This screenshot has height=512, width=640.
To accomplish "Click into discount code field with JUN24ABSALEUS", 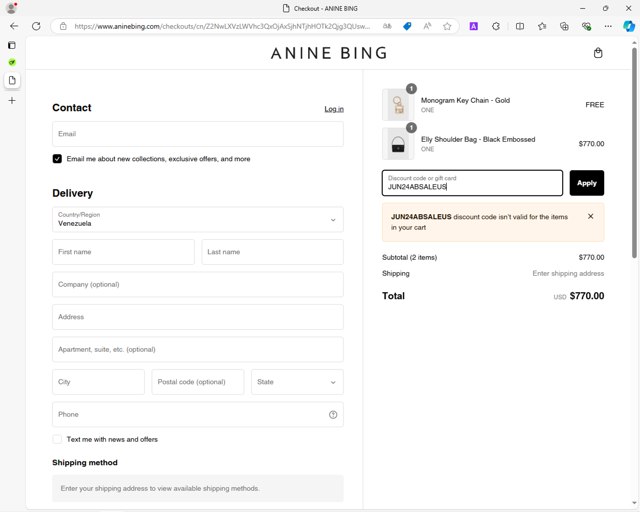I will click(472, 183).
